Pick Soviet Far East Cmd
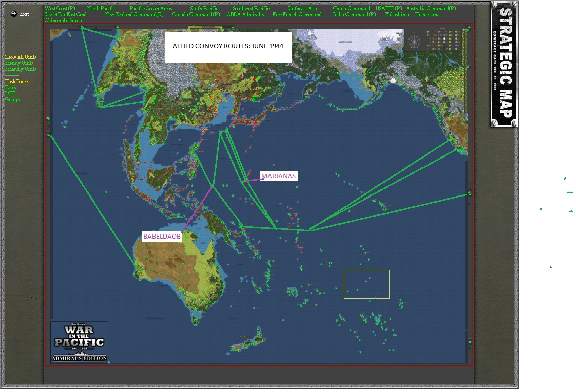Image resolution: width=576 pixels, height=392 pixels. pyautogui.click(x=65, y=14)
